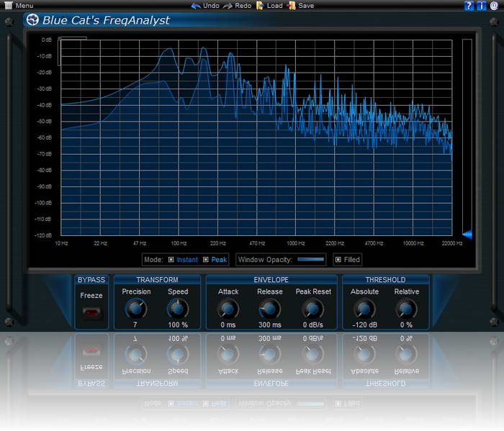Click the Instant mode label
The width and height of the screenshot is (504, 431).
[187, 260]
